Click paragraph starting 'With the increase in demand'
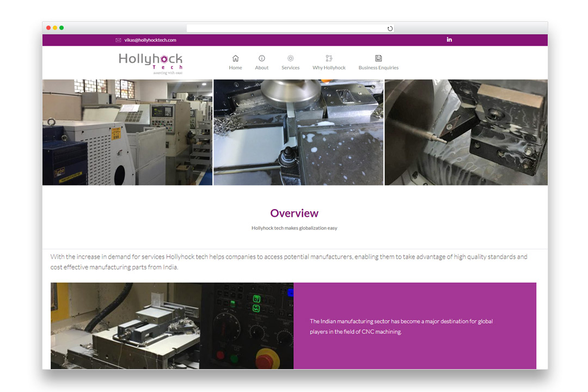This screenshot has height=392, width=588. pyautogui.click(x=289, y=262)
